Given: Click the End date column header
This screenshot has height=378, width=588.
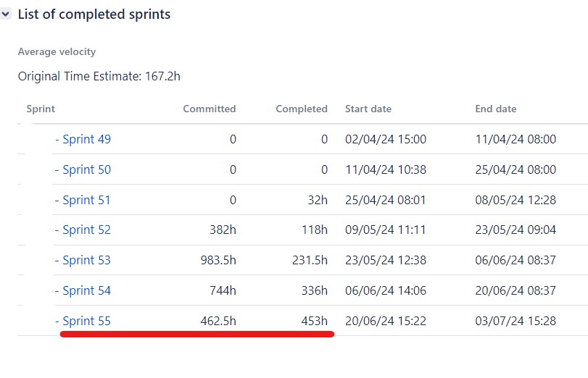Looking at the screenshot, I should click(496, 109).
